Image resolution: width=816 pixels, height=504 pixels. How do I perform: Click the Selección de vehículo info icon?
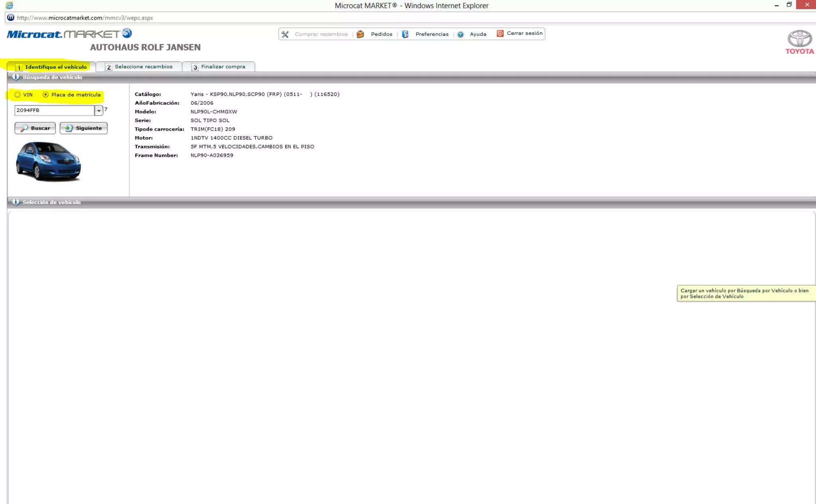[16, 202]
